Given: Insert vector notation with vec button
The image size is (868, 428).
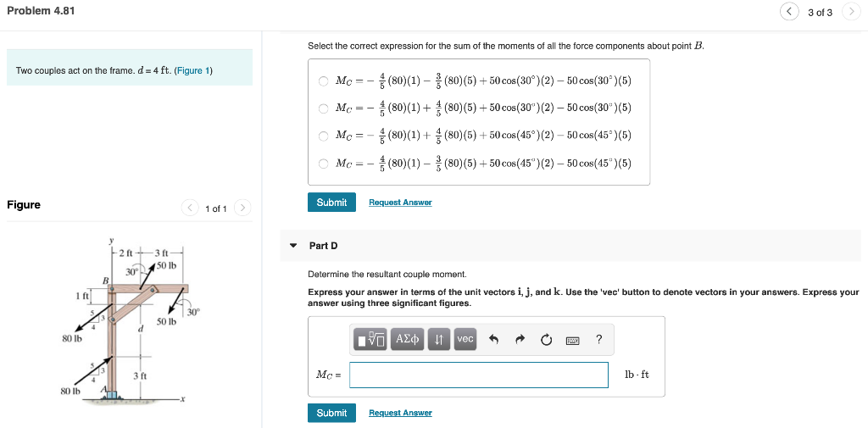Looking at the screenshot, I should pos(465,339).
